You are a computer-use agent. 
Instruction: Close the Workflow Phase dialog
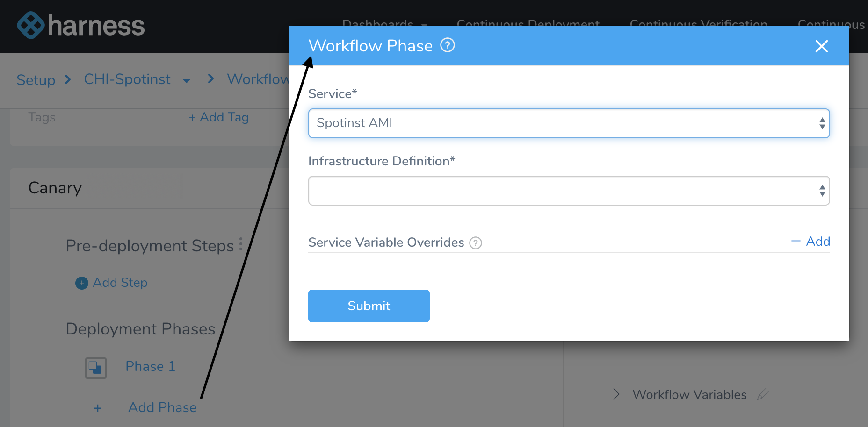pos(821,46)
